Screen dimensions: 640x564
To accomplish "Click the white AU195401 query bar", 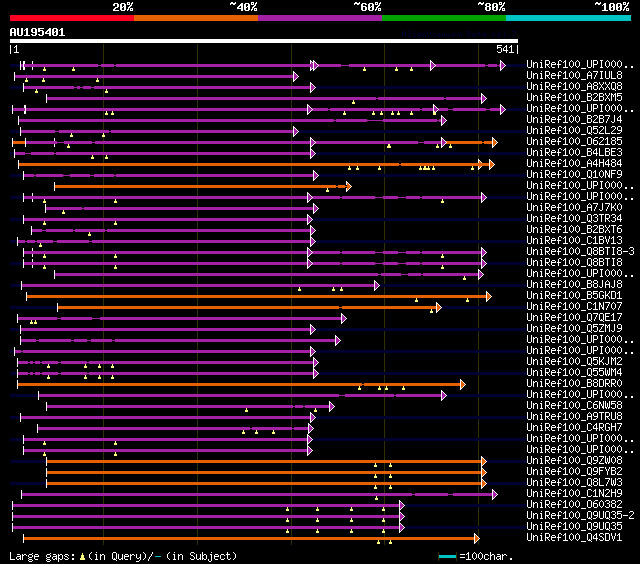I will (264, 41).
